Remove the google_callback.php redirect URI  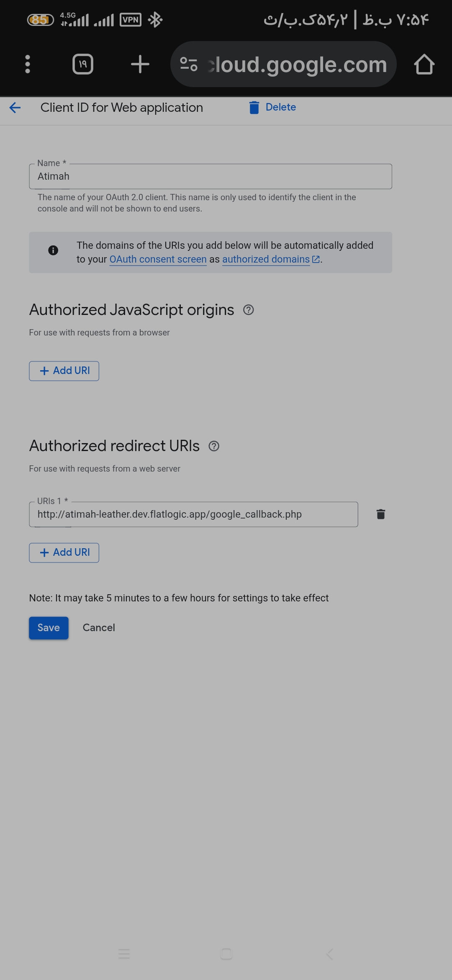380,514
